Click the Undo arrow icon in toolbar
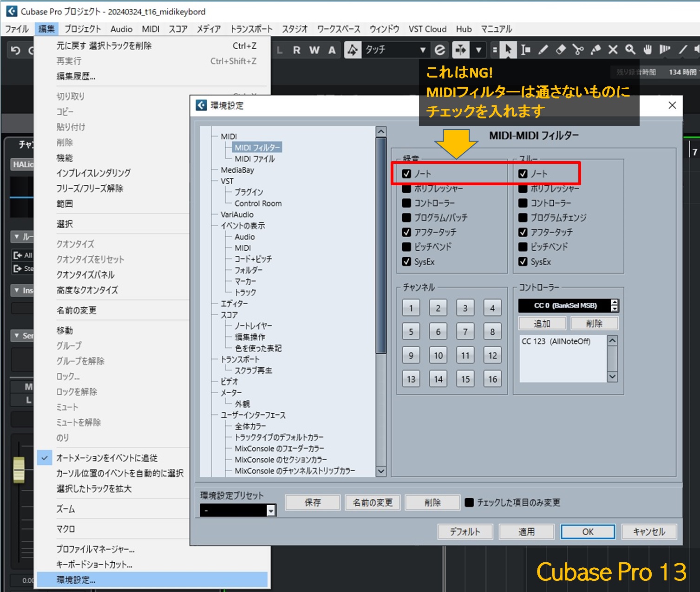The width and height of the screenshot is (700, 592). click(x=15, y=50)
